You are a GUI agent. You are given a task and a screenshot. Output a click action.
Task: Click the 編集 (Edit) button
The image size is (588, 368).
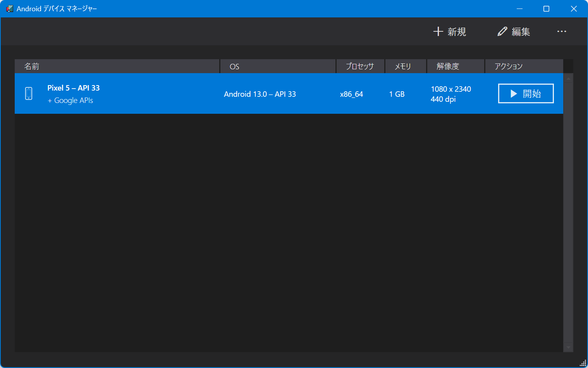click(x=514, y=32)
